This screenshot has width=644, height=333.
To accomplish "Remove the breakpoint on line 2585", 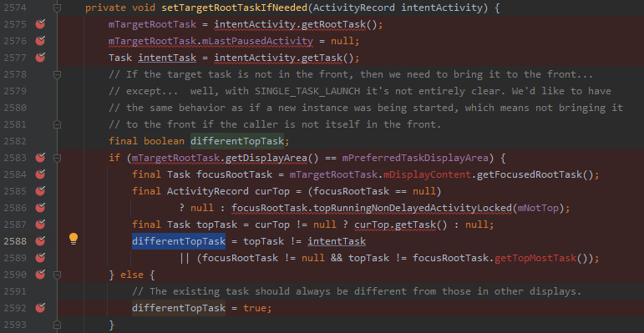I will [40, 191].
